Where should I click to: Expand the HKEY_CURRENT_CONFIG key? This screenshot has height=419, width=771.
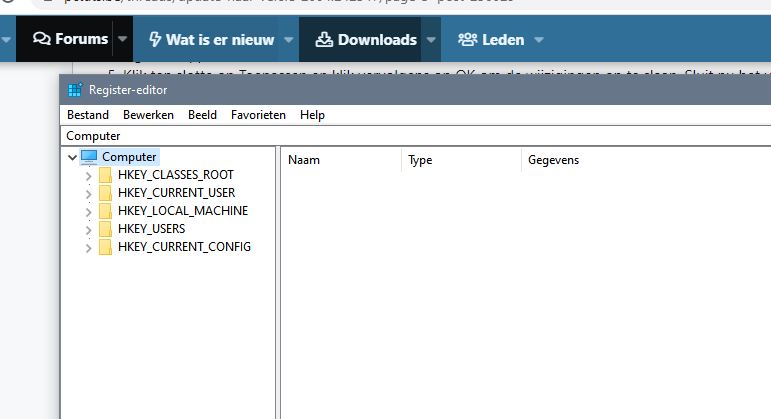point(88,247)
